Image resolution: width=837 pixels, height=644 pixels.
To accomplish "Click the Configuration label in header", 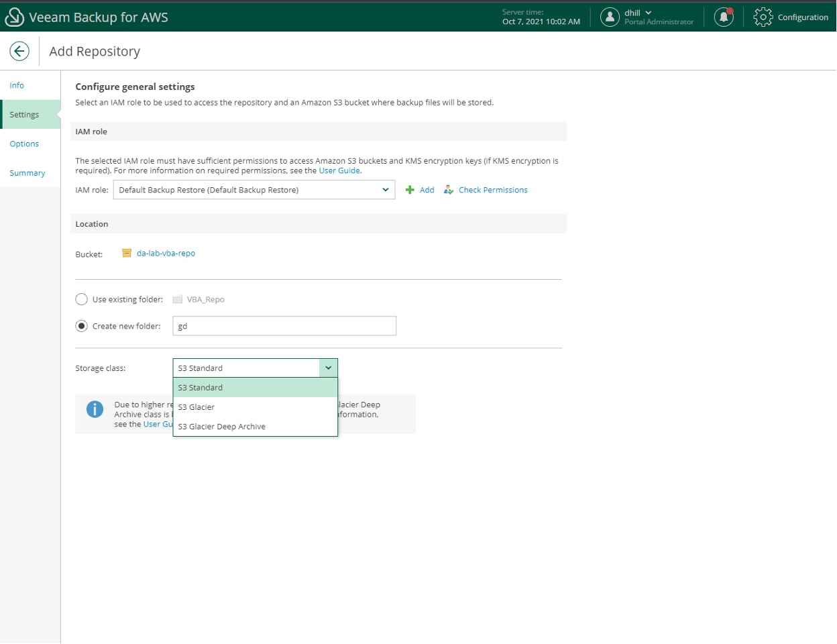I will click(803, 17).
